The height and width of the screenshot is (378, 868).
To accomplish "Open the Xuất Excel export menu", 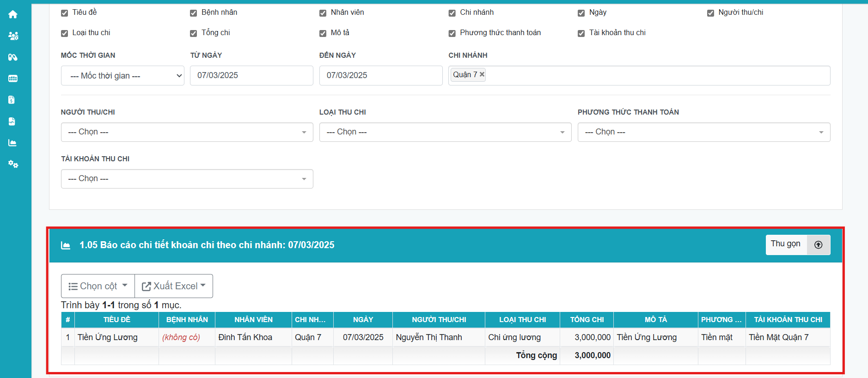I will 174,286.
